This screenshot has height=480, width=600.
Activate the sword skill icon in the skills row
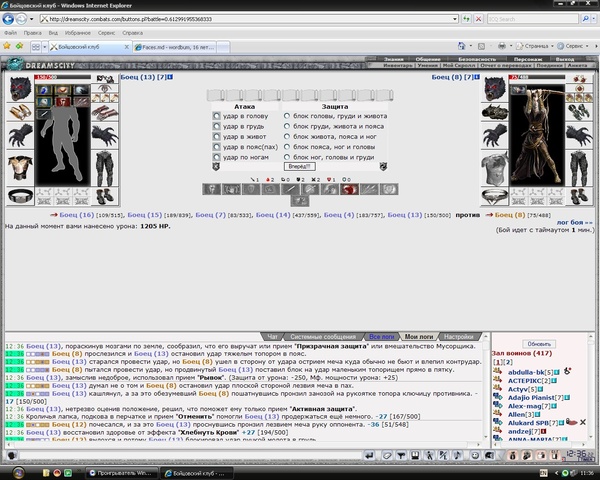[290, 189]
